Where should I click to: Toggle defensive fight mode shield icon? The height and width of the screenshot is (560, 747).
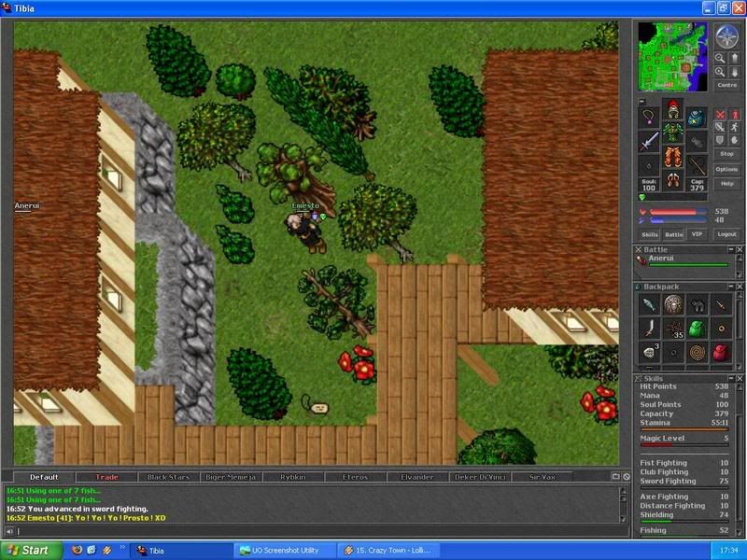point(720,140)
